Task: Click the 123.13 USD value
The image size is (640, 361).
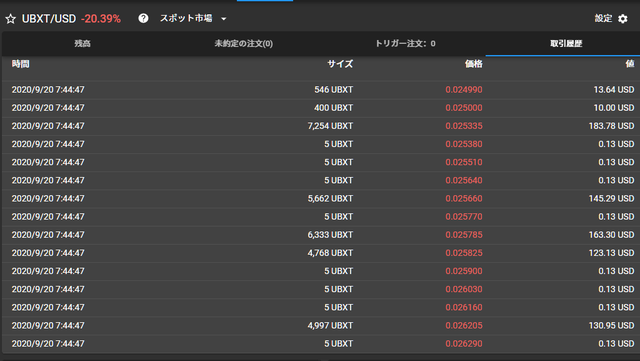Action: [611, 253]
